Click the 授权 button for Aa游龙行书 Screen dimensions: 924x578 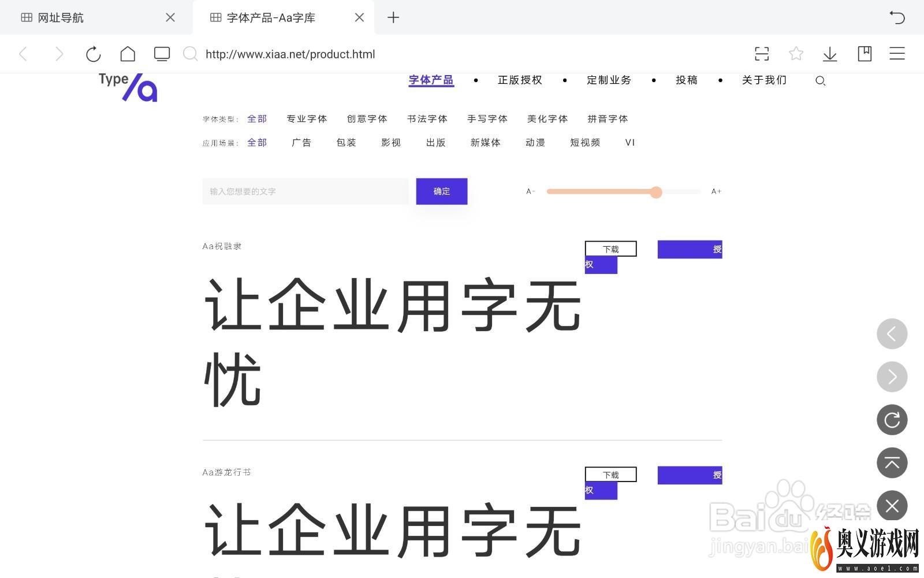(690, 475)
